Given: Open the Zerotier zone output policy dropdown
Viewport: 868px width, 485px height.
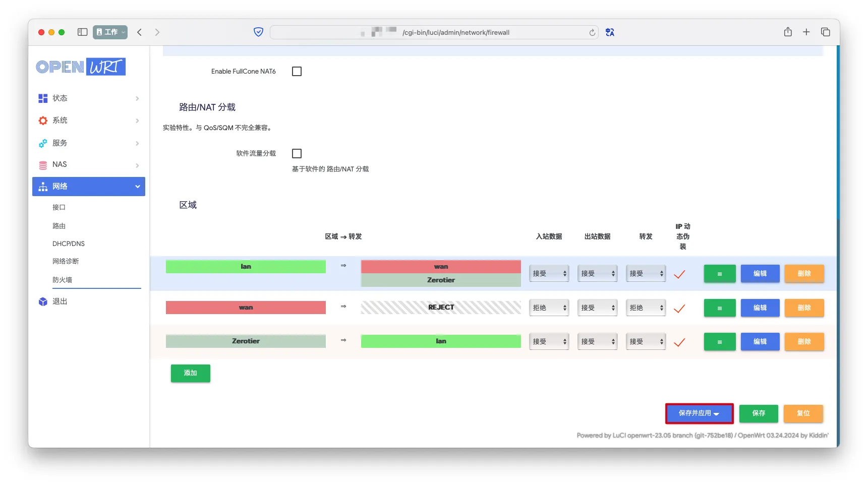Looking at the screenshot, I should coord(597,341).
